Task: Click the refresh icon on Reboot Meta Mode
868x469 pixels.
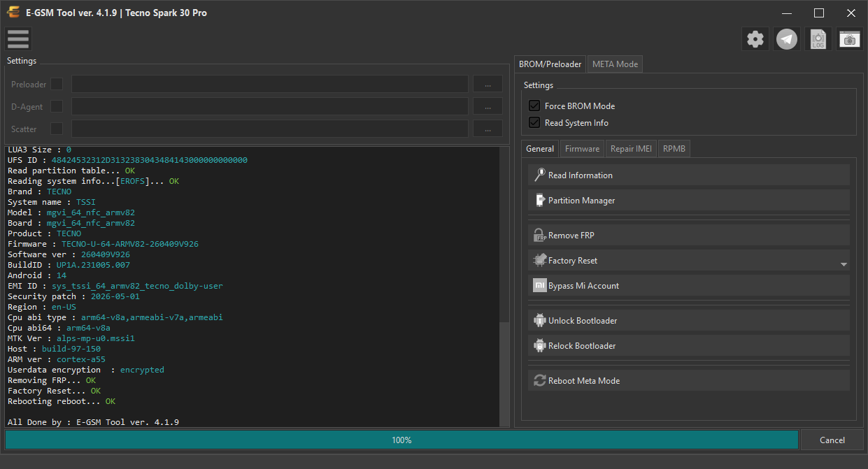Action: (x=539, y=381)
